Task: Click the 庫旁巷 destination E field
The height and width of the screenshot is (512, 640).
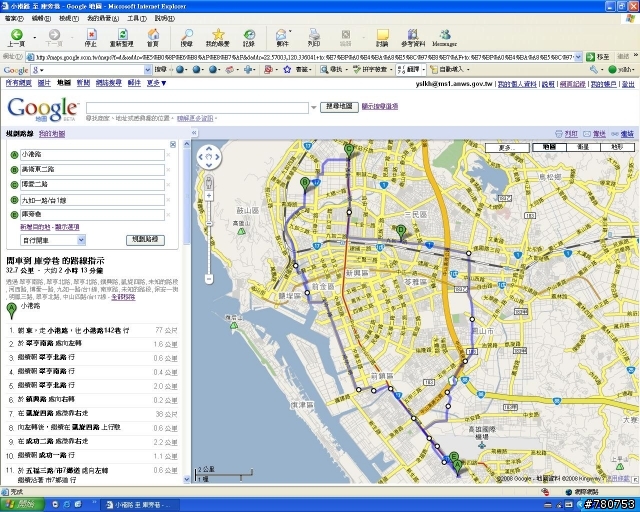Action: pyautogui.click(x=93, y=214)
